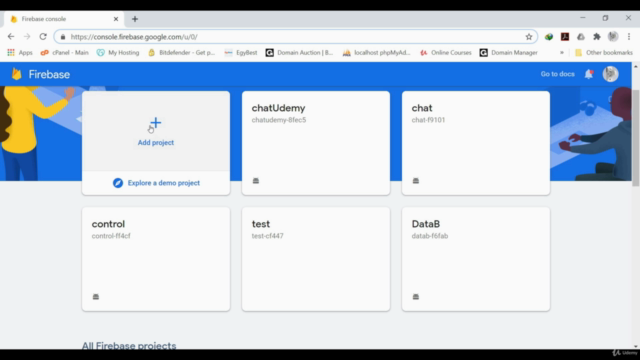Open the Chrome three-dot menu
Screen dimensions: 640x360
[x=629, y=37]
